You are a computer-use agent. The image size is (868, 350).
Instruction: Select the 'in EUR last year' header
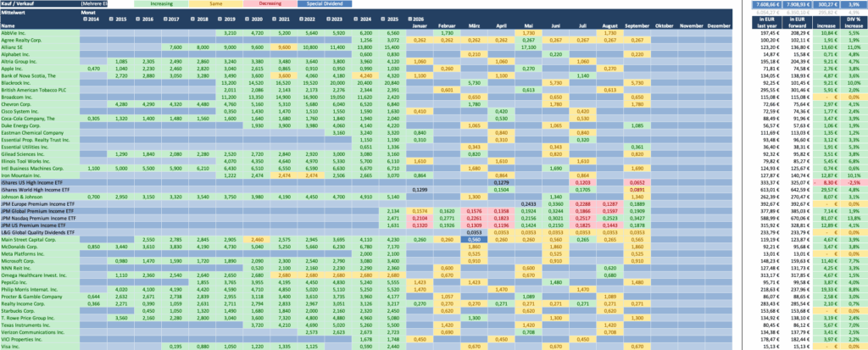[x=765, y=22]
